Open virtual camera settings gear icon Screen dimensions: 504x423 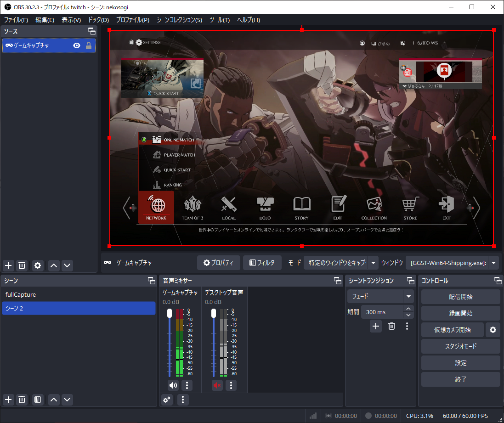point(493,330)
